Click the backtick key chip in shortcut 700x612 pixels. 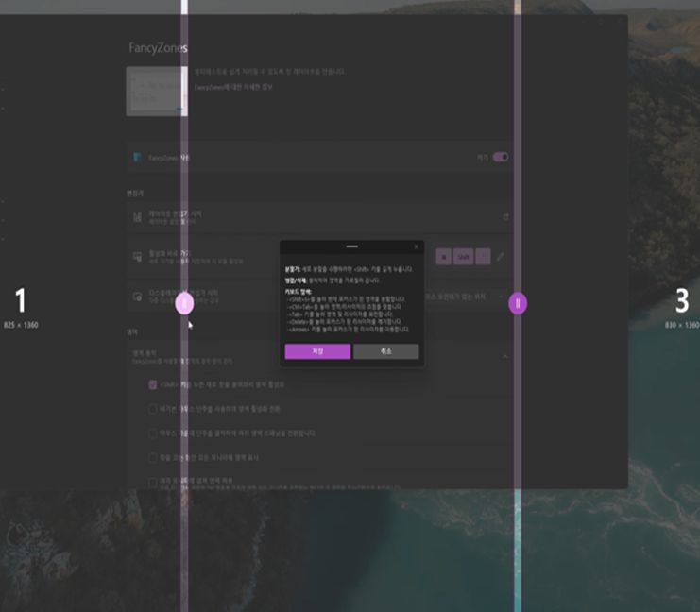tap(483, 257)
